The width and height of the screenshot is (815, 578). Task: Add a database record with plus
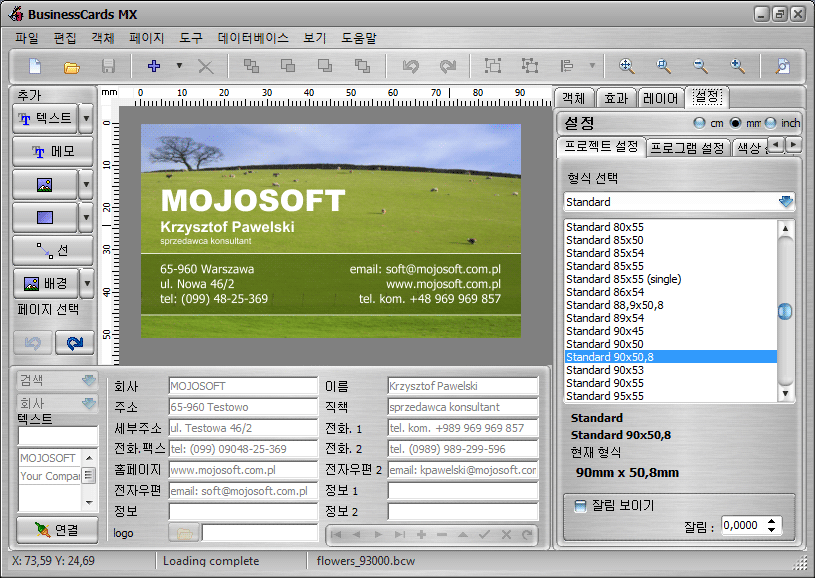tap(422, 534)
